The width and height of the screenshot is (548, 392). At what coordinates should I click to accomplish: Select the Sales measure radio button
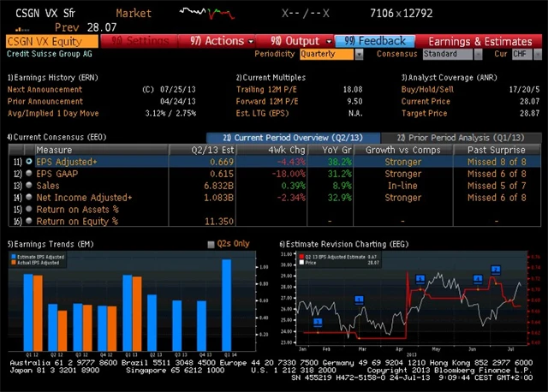tap(29, 185)
